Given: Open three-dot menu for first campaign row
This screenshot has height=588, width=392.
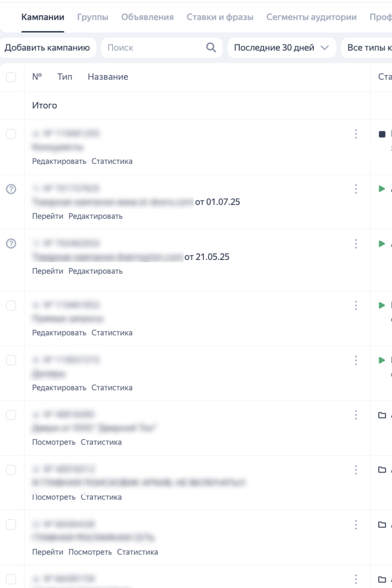Looking at the screenshot, I should click(356, 134).
